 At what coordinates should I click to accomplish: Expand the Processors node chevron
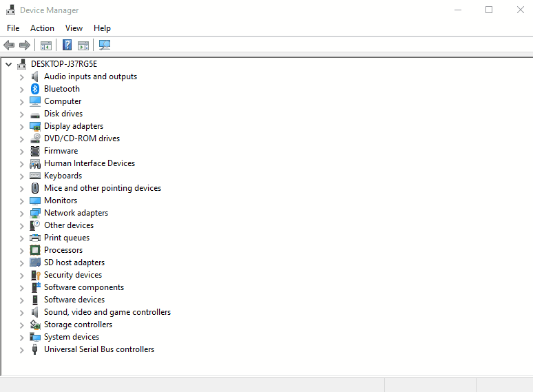22,251
